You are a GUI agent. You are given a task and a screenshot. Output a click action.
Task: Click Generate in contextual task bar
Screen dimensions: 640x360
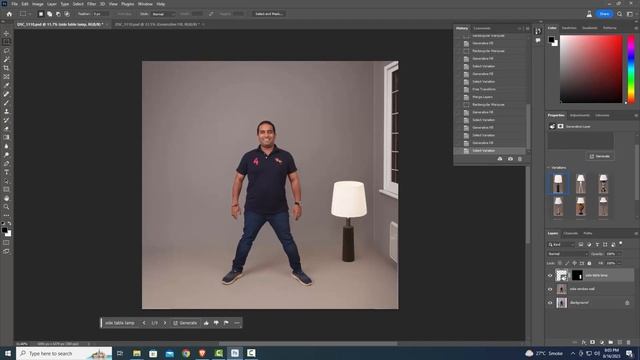point(185,323)
